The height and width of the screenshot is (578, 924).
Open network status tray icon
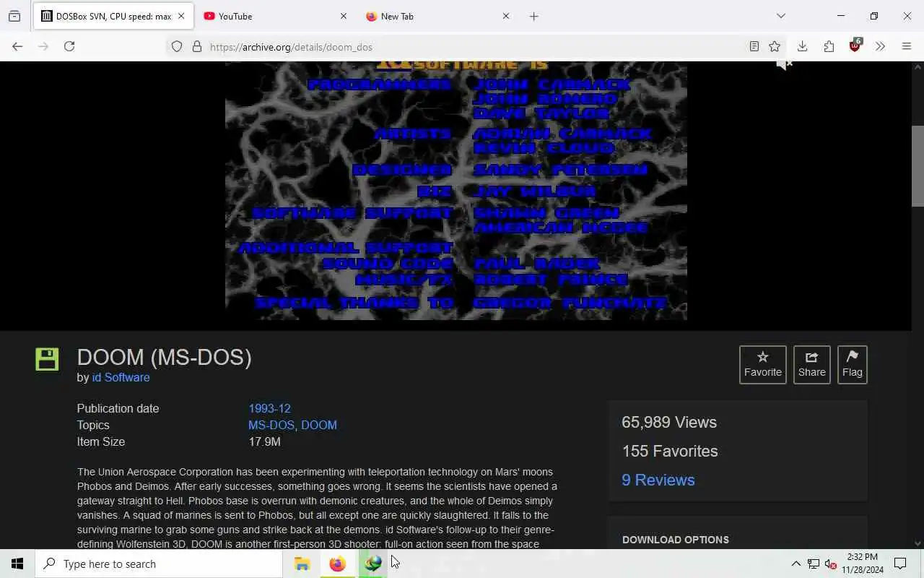813,564
